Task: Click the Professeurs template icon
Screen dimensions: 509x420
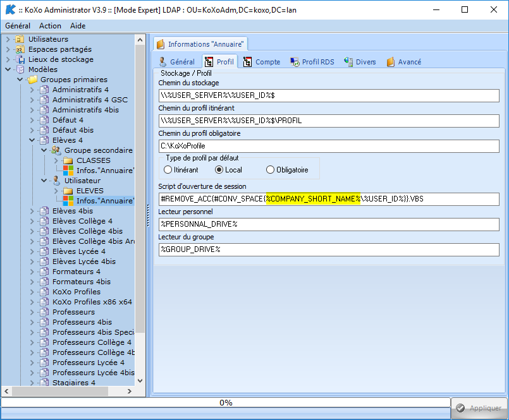Action: pos(44,312)
